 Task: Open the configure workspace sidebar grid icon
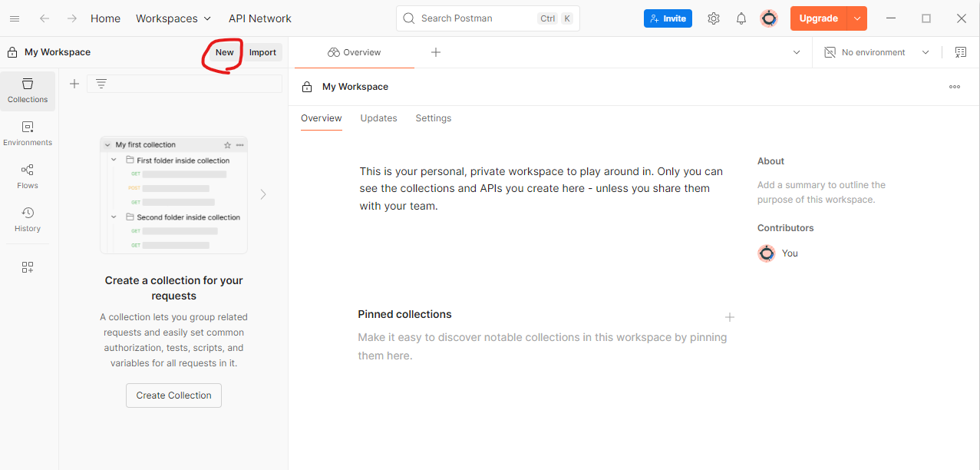click(28, 267)
